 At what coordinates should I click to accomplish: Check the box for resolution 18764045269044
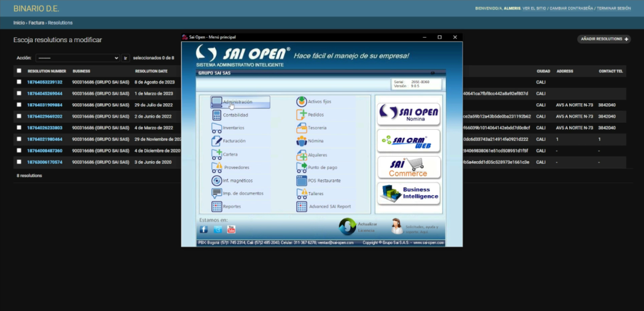[19, 93]
